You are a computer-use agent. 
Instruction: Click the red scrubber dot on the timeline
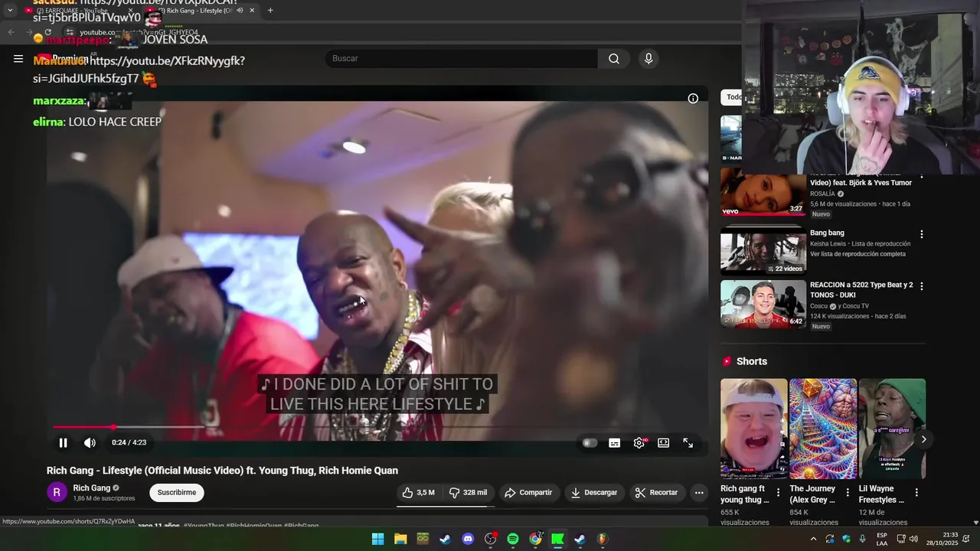(x=113, y=427)
